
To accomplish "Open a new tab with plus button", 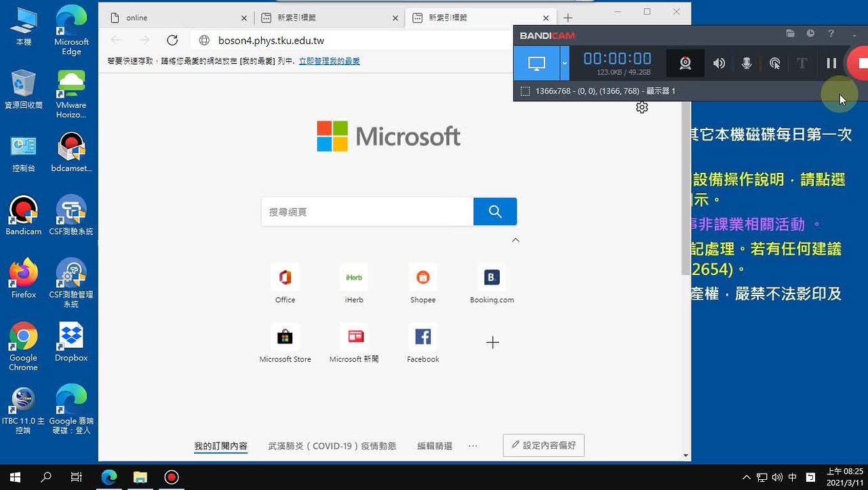I will click(x=568, y=18).
